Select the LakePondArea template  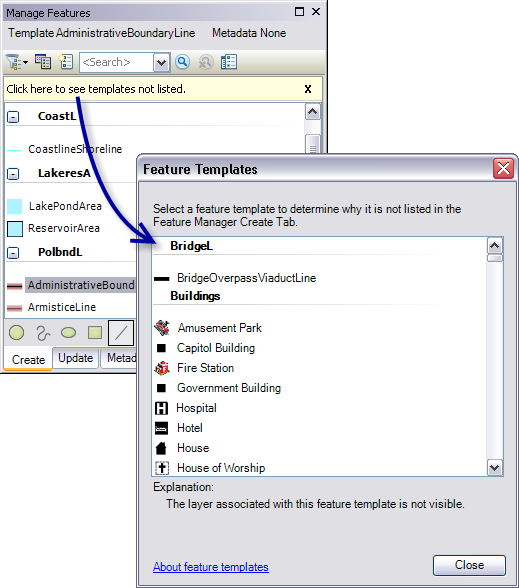click(x=65, y=206)
